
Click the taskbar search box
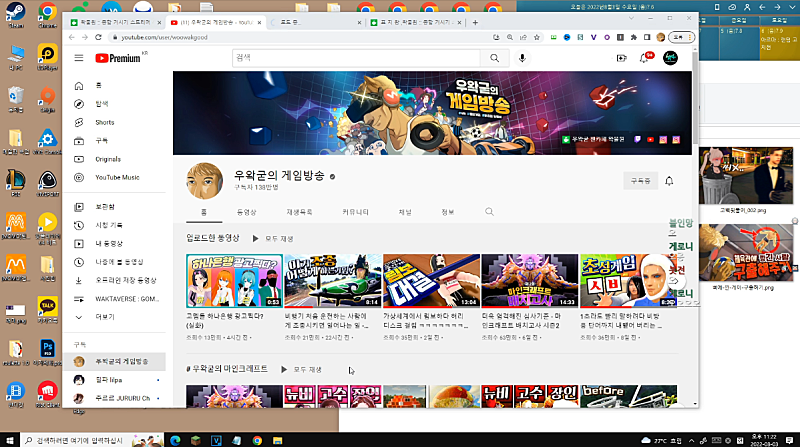point(92,440)
